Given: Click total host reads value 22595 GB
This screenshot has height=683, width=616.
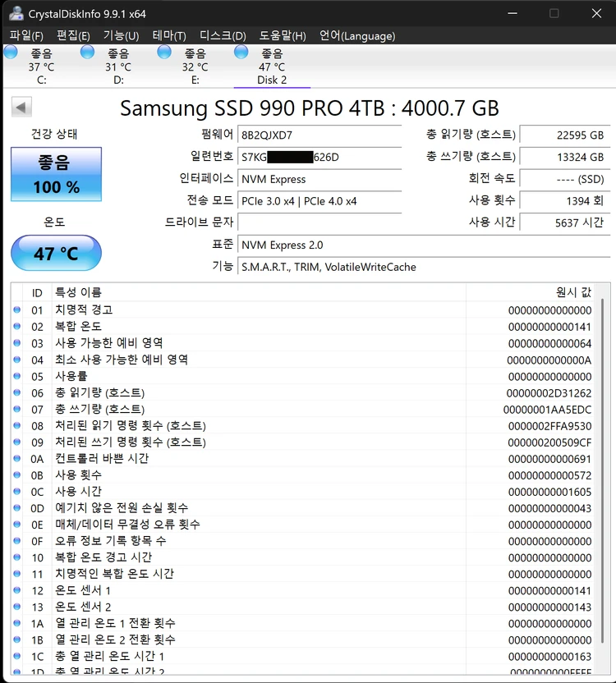Looking at the screenshot, I should coord(565,135).
